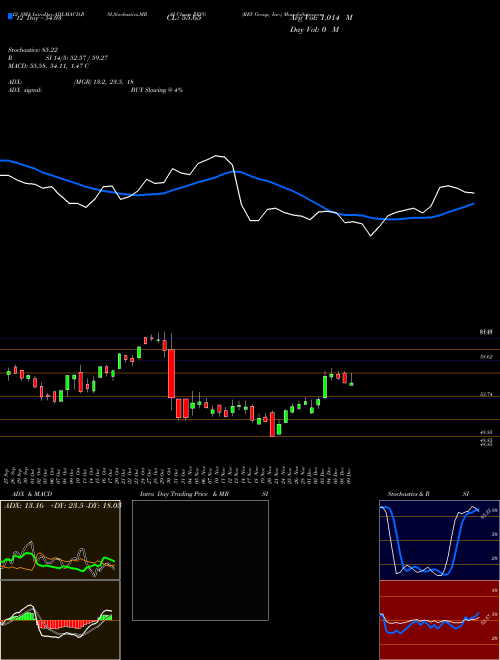Open the RSI mini chart with red background
Screen dimensions: 500x660
(439, 620)
